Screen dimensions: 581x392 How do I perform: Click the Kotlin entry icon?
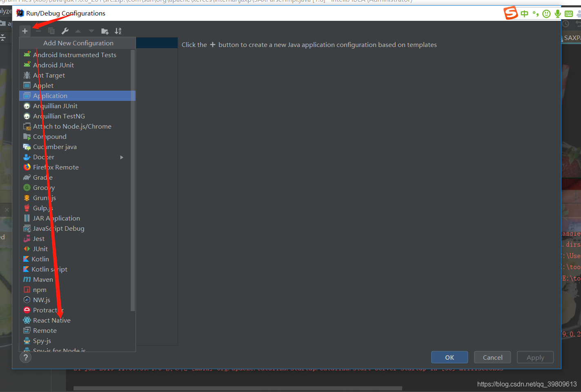point(26,259)
